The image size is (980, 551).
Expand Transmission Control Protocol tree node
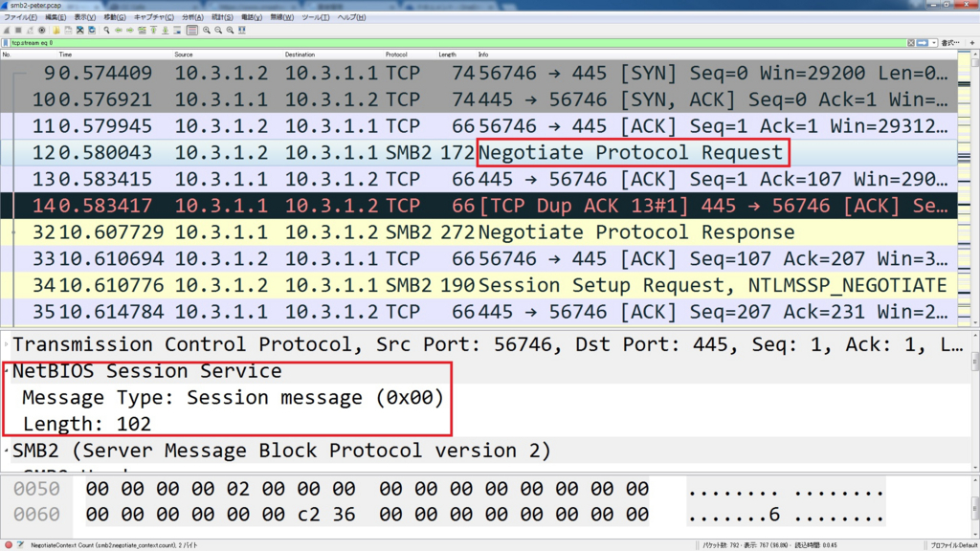tap(7, 344)
